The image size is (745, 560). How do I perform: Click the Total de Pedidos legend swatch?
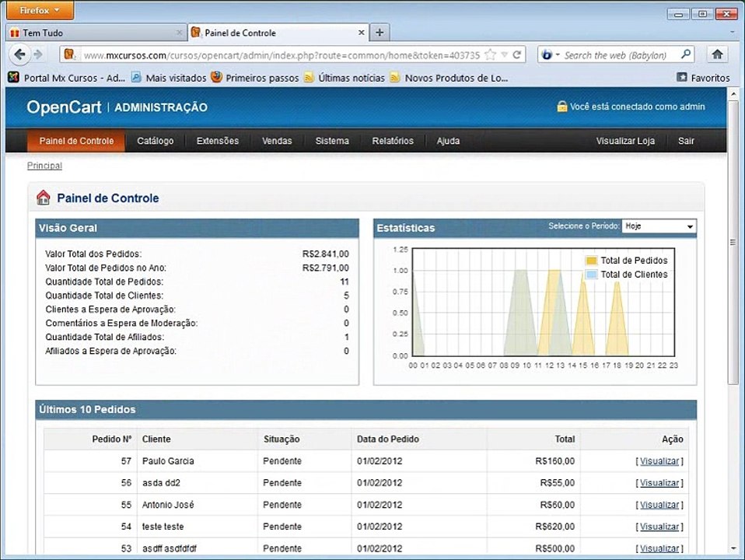591,261
